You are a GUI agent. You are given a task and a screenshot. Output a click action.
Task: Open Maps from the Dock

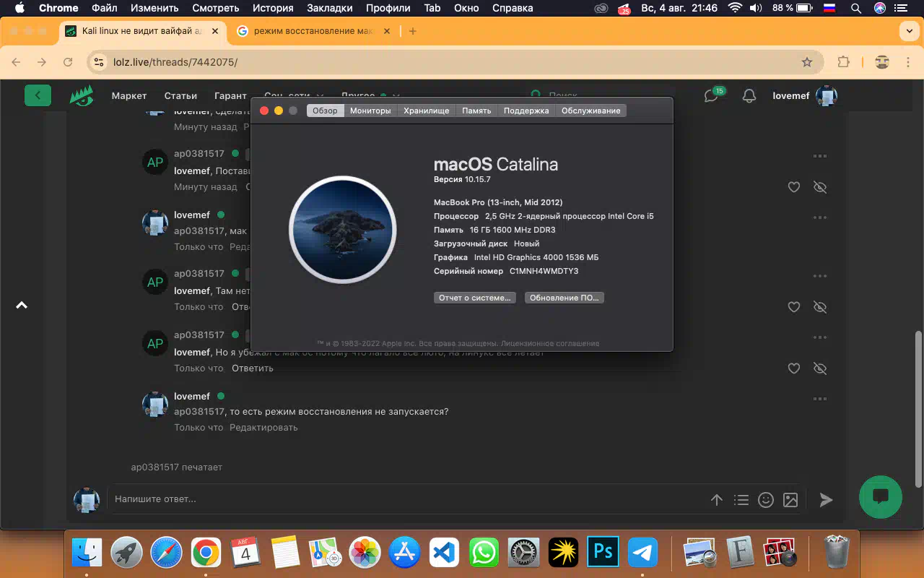[x=325, y=553]
